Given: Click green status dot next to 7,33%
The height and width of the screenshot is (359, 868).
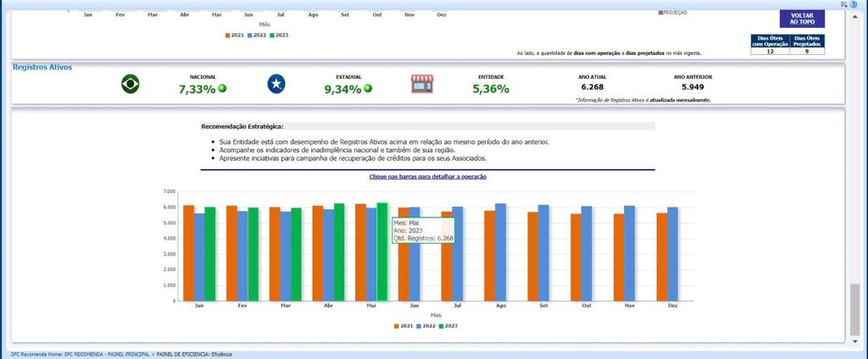Looking at the screenshot, I should [223, 88].
